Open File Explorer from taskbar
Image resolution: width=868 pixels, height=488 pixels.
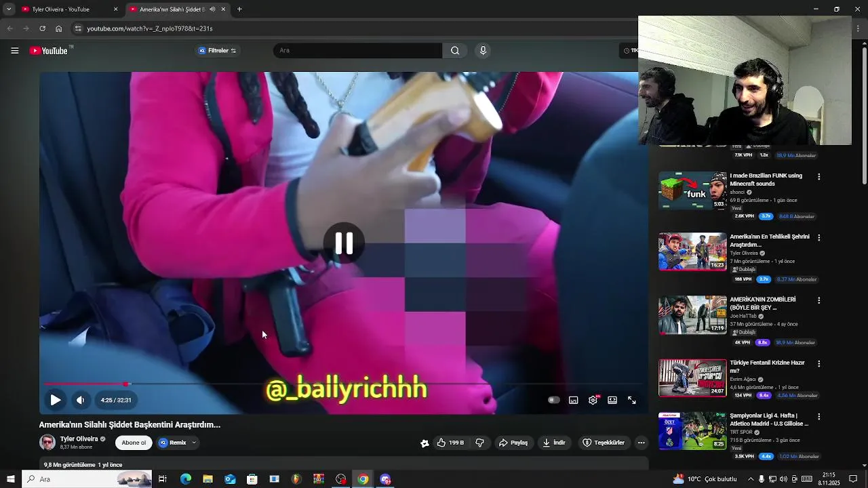click(x=208, y=479)
